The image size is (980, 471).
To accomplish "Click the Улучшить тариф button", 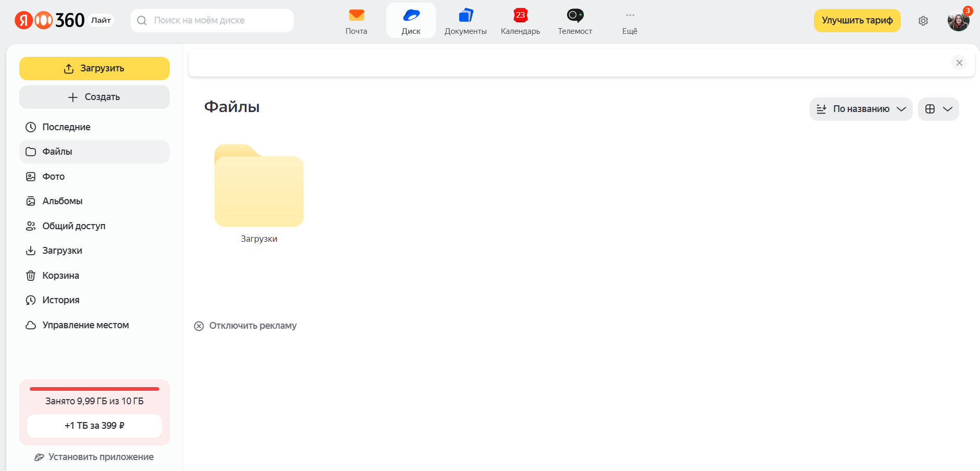I will tap(857, 20).
